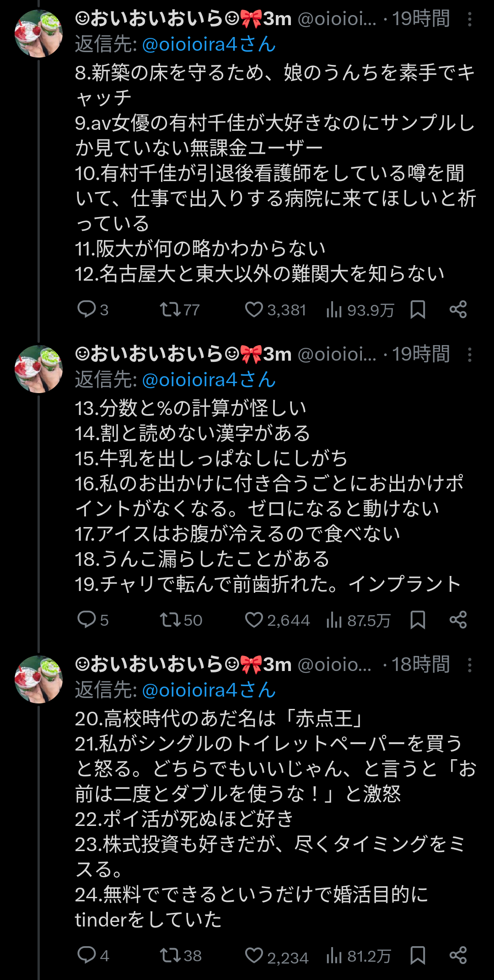Reply to the tweet with 4 replies
The height and width of the screenshot is (980, 494).
click(86, 955)
